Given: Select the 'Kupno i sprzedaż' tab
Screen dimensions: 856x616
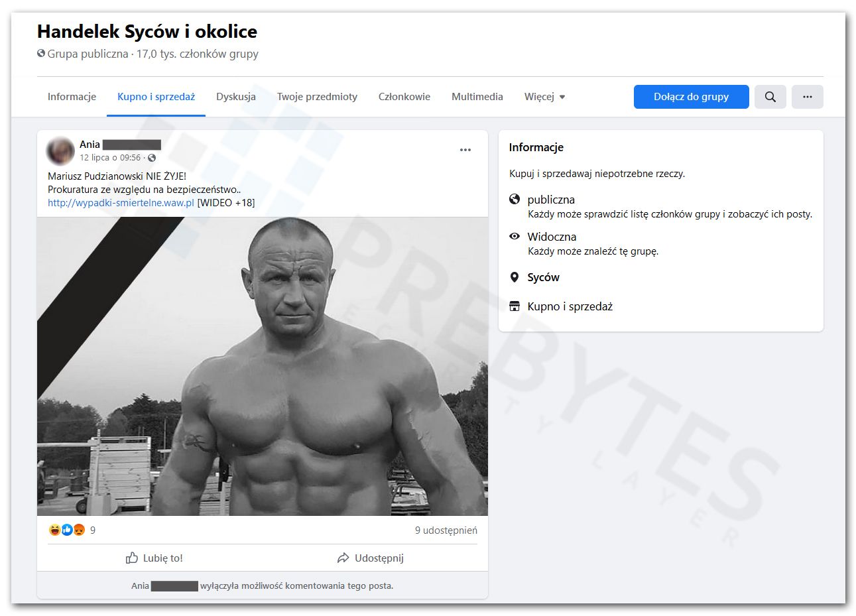Looking at the screenshot, I should click(x=156, y=97).
